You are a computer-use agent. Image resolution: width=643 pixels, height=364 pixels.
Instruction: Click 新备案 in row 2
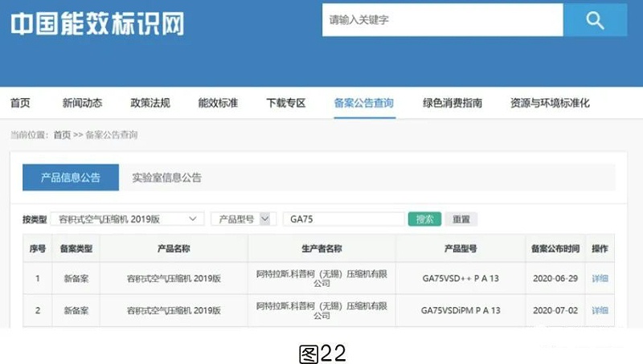[x=76, y=310]
